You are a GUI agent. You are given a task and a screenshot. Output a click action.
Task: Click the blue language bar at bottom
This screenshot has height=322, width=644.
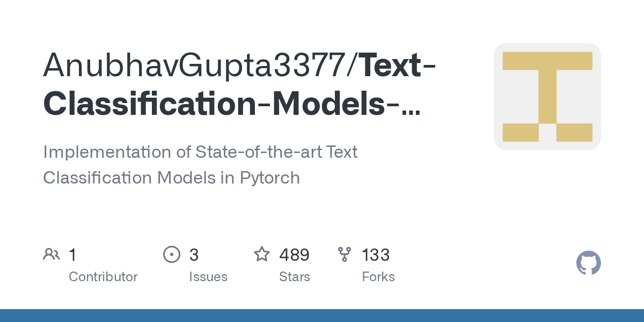[322, 316]
